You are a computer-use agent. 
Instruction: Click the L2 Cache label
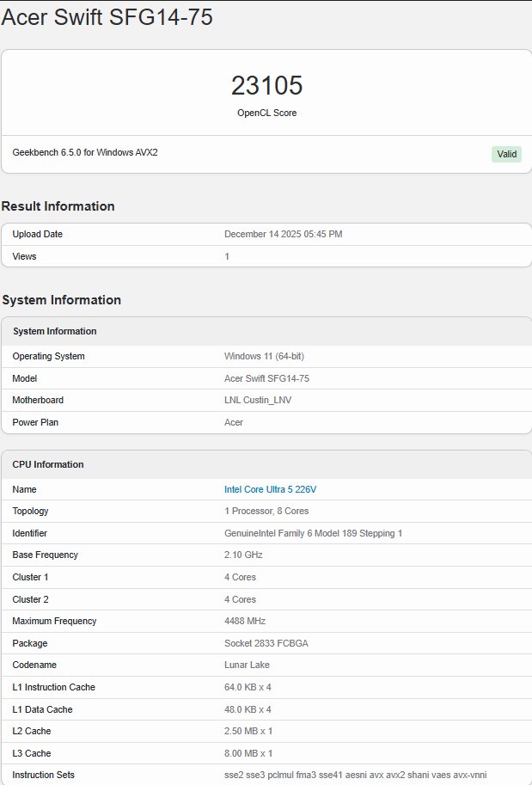click(32, 731)
